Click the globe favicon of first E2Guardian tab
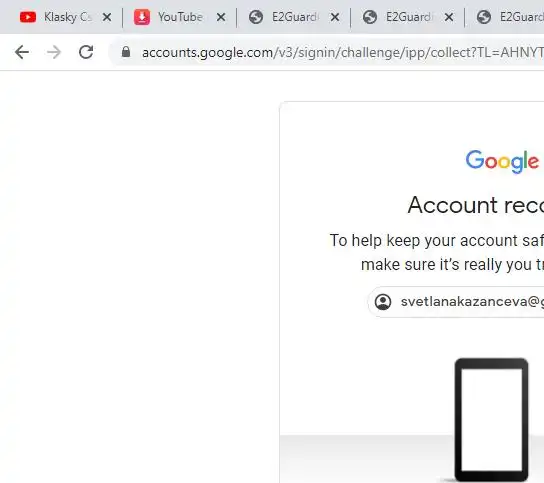 click(256, 17)
